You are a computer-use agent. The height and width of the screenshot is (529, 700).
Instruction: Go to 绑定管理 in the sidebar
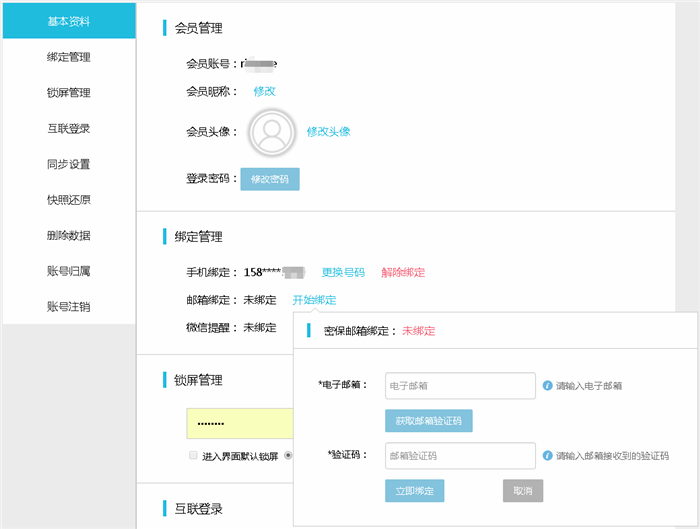click(x=69, y=57)
